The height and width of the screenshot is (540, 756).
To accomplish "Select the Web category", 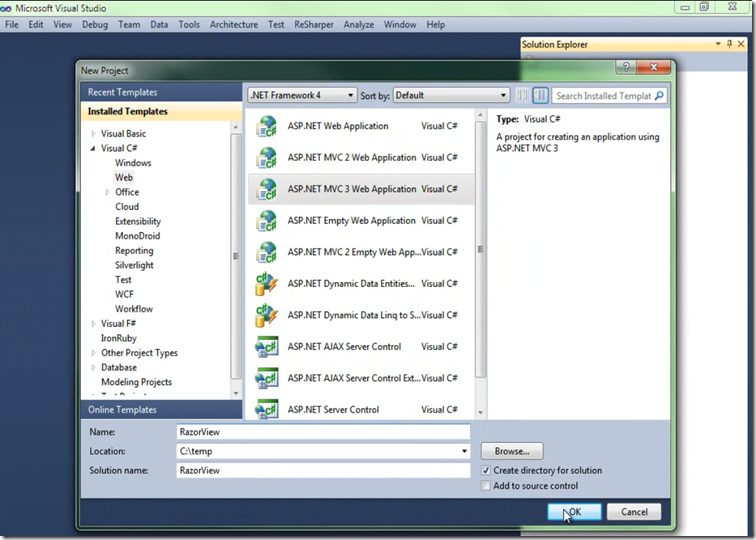I will (x=124, y=177).
